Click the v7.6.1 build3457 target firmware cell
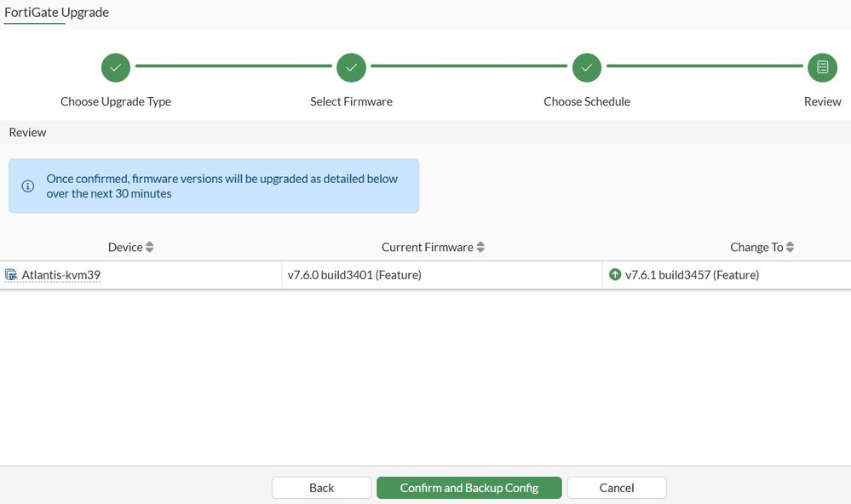Image resolution: width=851 pixels, height=504 pixels. [x=692, y=275]
